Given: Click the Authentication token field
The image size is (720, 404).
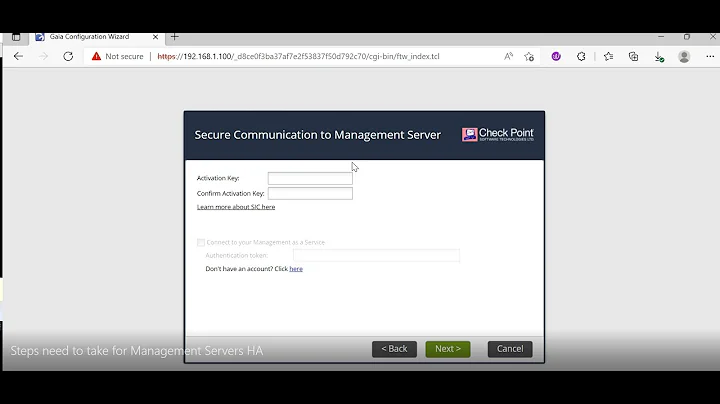Looking at the screenshot, I should tap(376, 255).
